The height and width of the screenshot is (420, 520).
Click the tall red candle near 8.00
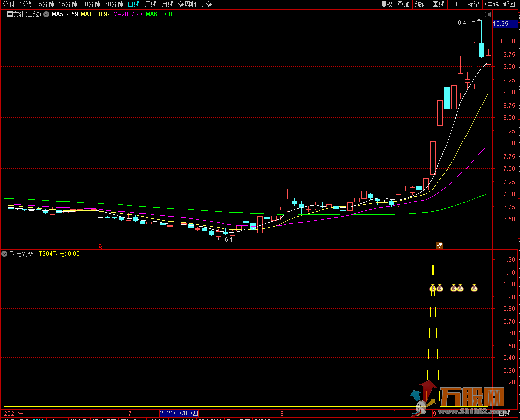coord(433,158)
